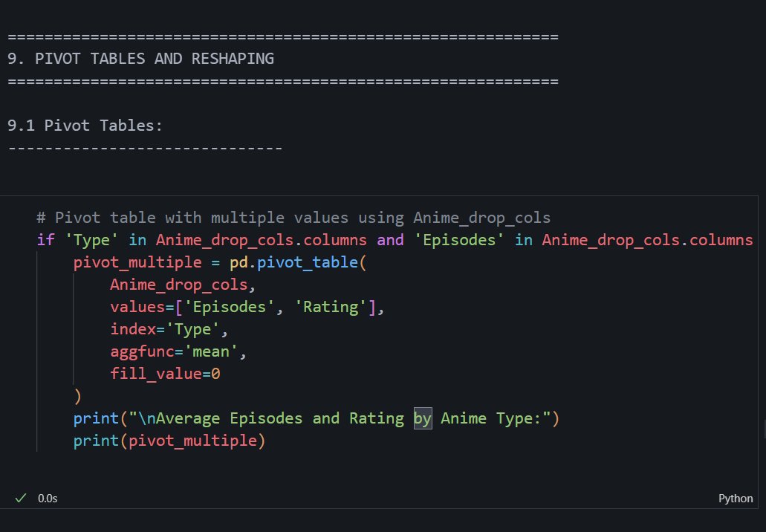Click the 0.0s execution time label
This screenshot has height=532, width=766.
[48, 499]
